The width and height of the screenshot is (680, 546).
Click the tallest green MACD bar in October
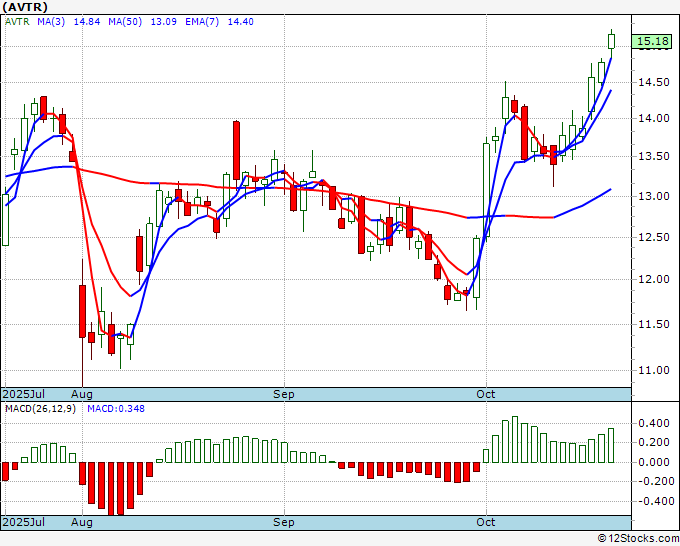point(515,439)
